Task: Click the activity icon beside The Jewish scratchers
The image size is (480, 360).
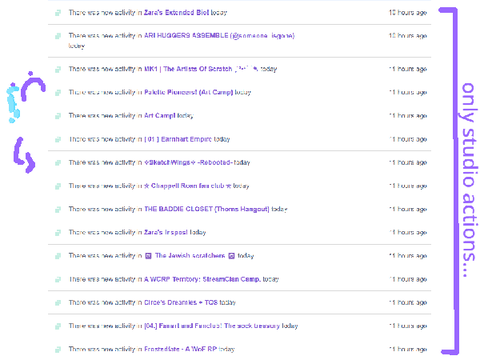Action: 58,256
